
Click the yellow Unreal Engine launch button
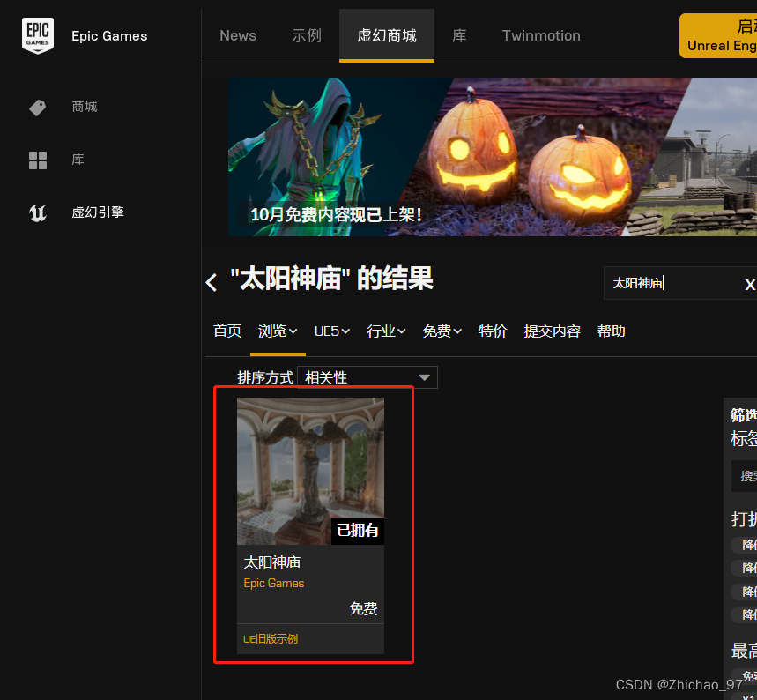pos(718,35)
